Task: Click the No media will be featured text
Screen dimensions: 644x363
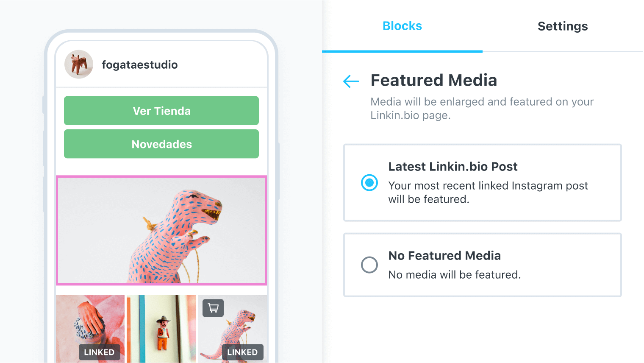Action: pyautogui.click(x=455, y=275)
